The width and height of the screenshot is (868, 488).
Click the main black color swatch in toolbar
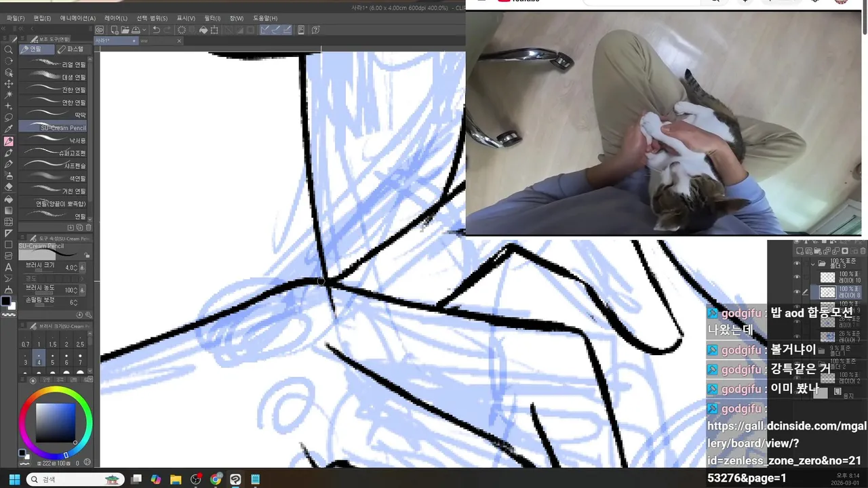click(x=6, y=301)
